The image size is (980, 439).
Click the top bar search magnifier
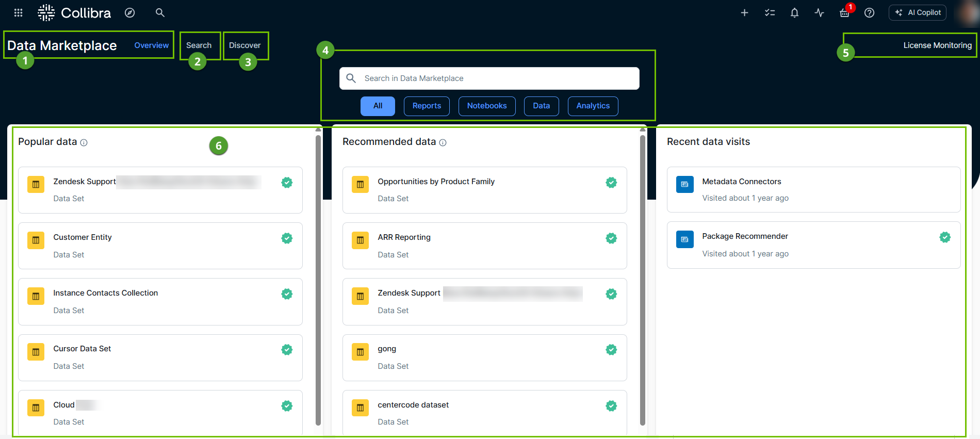coord(160,12)
